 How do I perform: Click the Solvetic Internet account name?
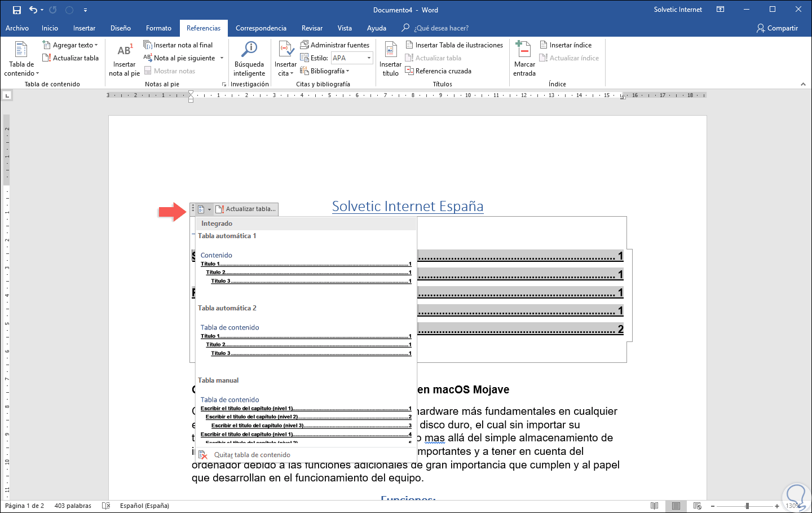pyautogui.click(x=678, y=10)
